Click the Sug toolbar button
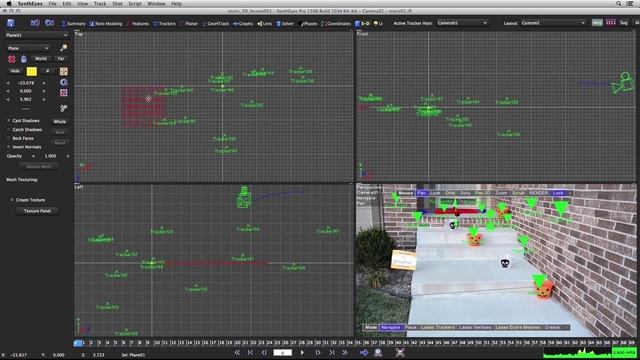 click(x=624, y=23)
